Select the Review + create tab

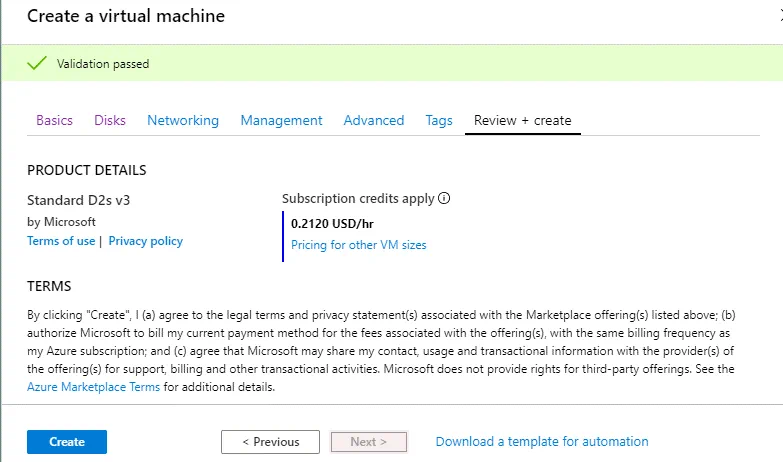[523, 120]
